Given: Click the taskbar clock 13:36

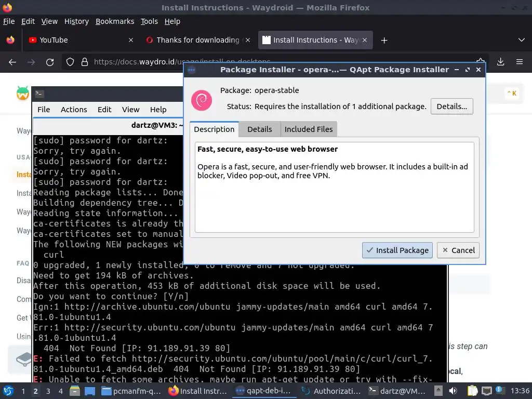Looking at the screenshot, I should point(520,391).
